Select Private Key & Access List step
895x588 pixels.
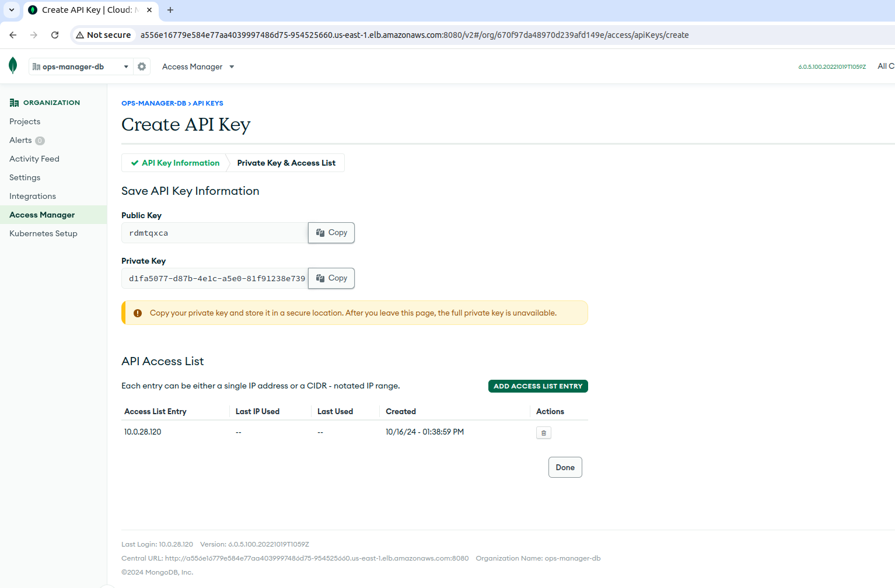(286, 163)
